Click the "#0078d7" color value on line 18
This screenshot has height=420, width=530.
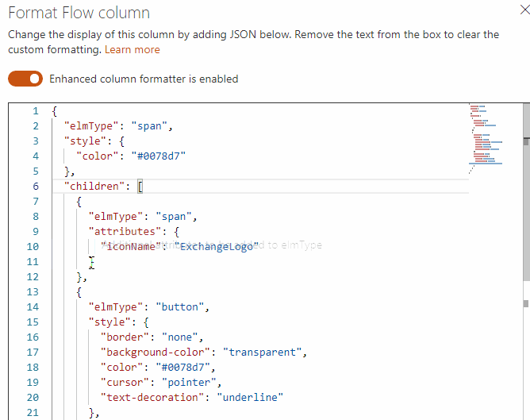click(178, 367)
